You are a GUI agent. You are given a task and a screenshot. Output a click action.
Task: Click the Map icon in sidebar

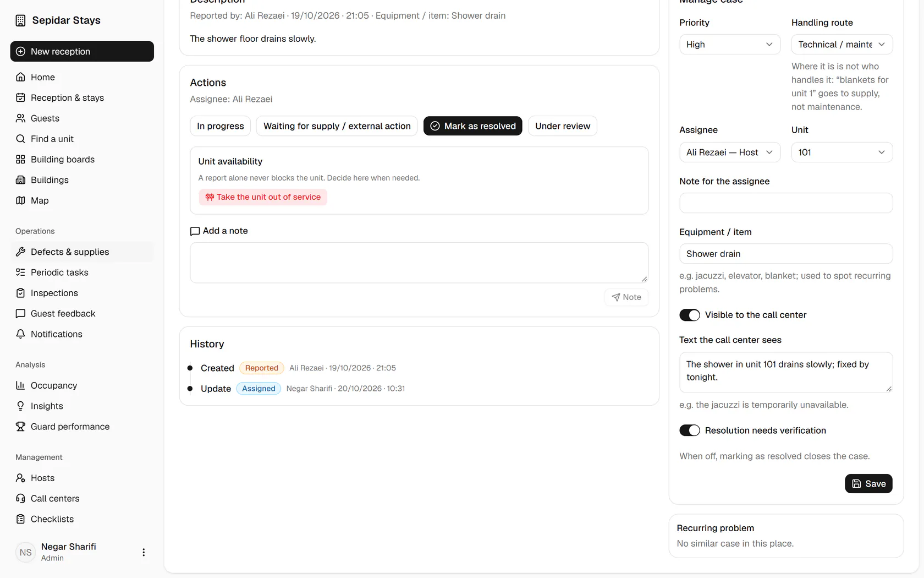(x=20, y=200)
